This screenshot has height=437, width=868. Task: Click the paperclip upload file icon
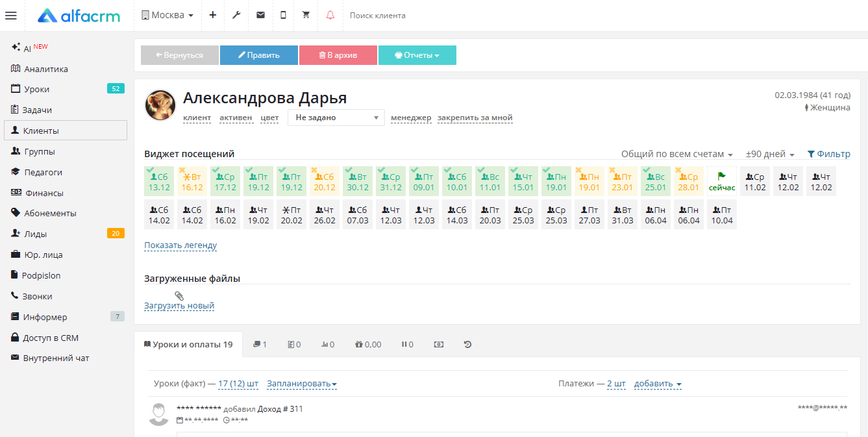(x=179, y=296)
